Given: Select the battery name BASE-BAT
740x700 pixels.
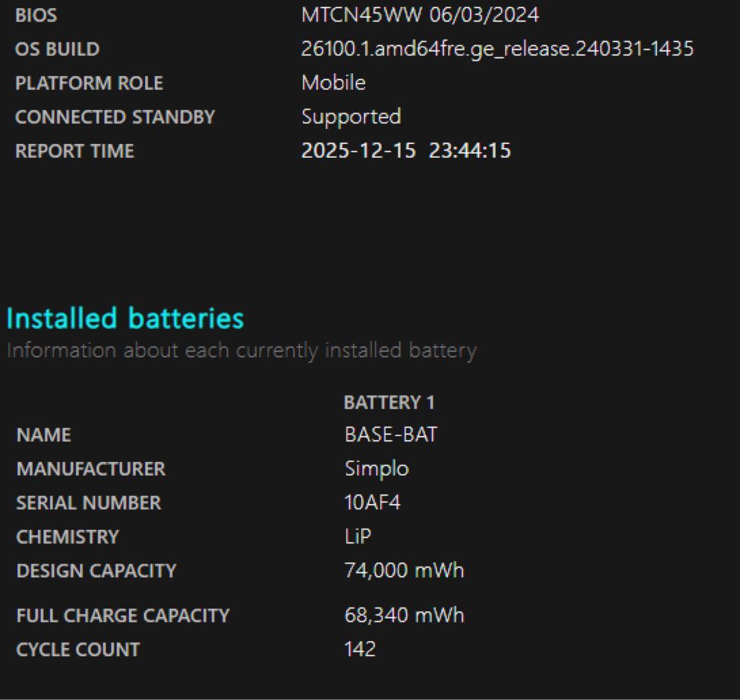Looking at the screenshot, I should [391, 435].
